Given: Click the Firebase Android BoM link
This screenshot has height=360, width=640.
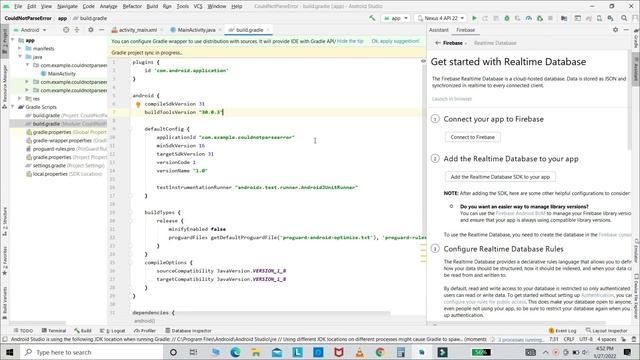Looking at the screenshot, I should point(520,213).
